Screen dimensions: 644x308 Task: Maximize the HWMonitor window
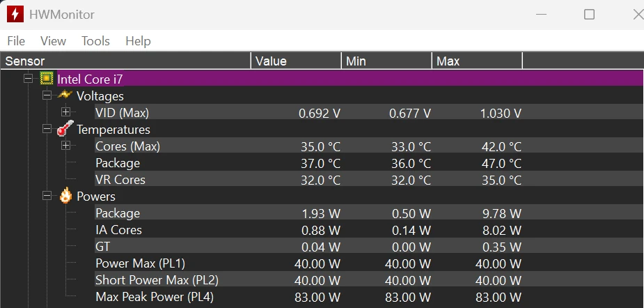coord(589,15)
